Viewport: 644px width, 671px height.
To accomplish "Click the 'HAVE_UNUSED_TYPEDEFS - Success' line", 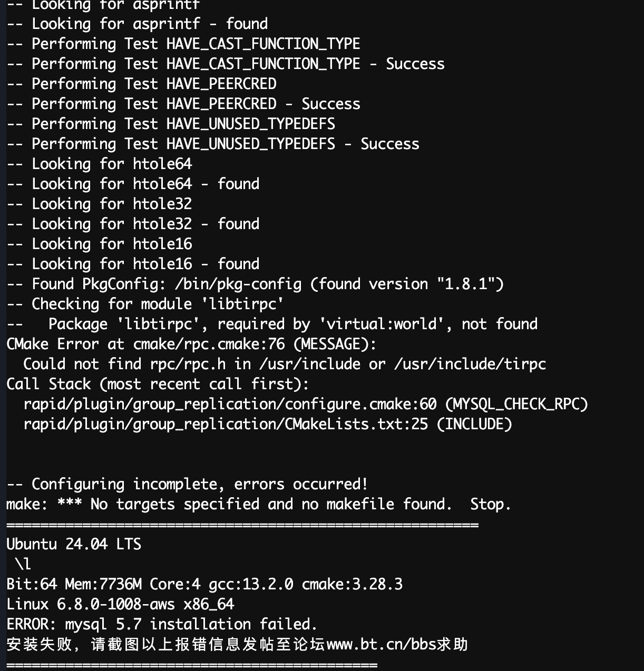I will (x=213, y=144).
